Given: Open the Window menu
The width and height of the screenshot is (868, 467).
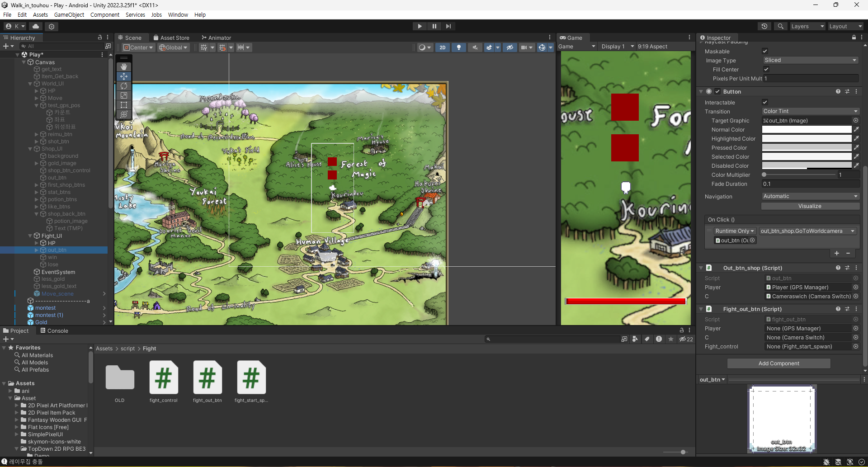Looking at the screenshot, I should click(178, 14).
